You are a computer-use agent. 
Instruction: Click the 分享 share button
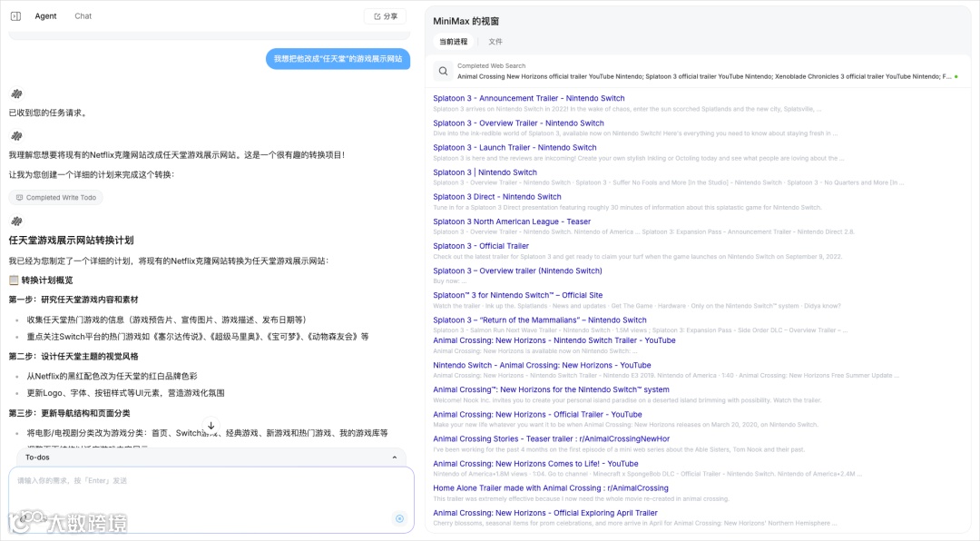coord(385,16)
